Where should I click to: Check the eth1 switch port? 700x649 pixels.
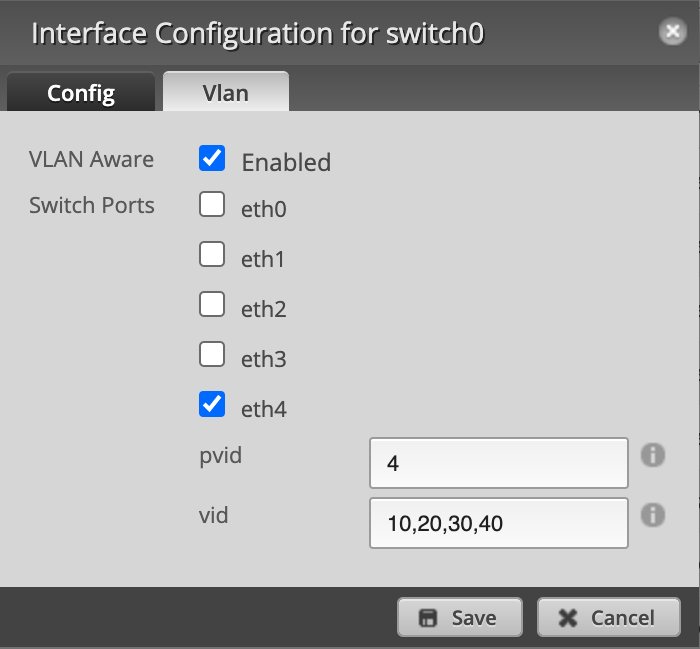tap(212, 254)
